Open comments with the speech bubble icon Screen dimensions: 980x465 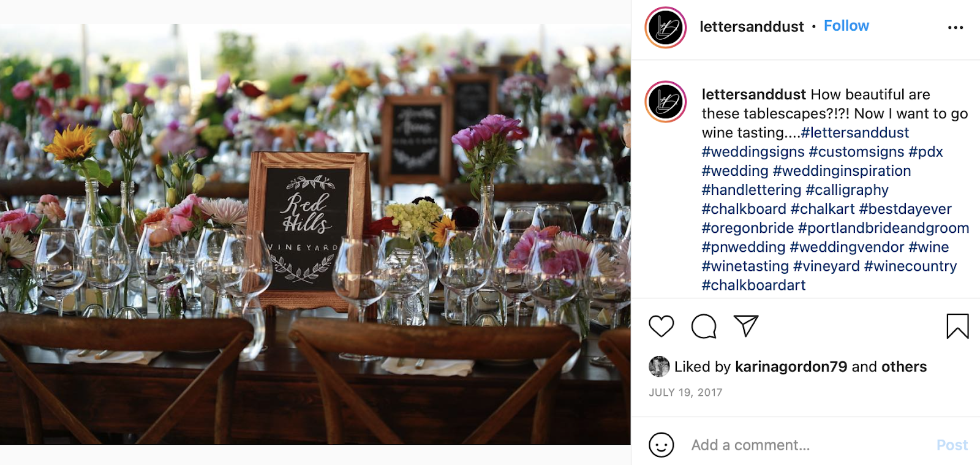pos(704,327)
